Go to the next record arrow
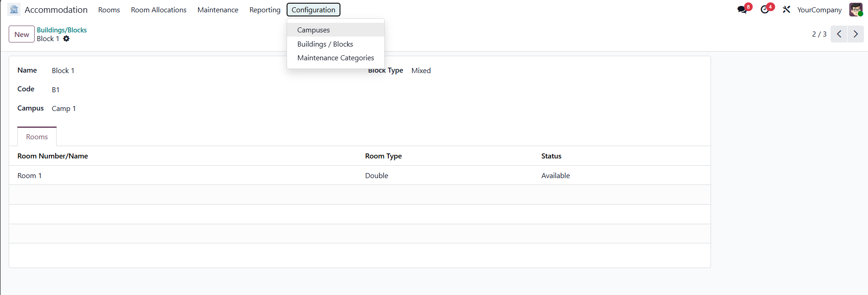 [x=856, y=34]
